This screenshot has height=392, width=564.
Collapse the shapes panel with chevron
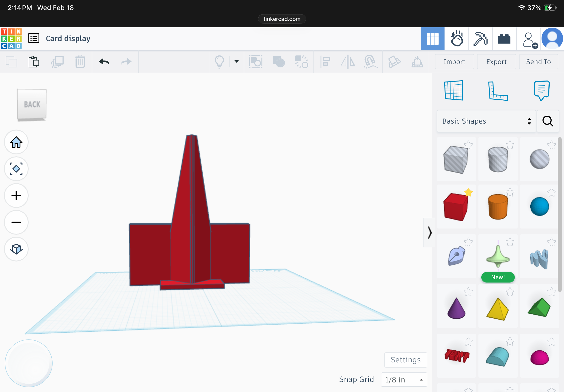point(429,233)
